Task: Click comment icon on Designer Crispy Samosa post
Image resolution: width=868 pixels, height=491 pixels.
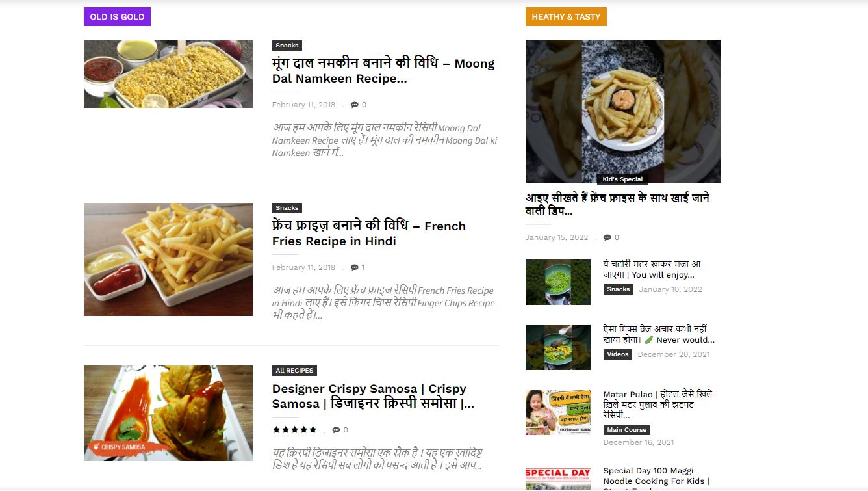Action: (x=336, y=430)
